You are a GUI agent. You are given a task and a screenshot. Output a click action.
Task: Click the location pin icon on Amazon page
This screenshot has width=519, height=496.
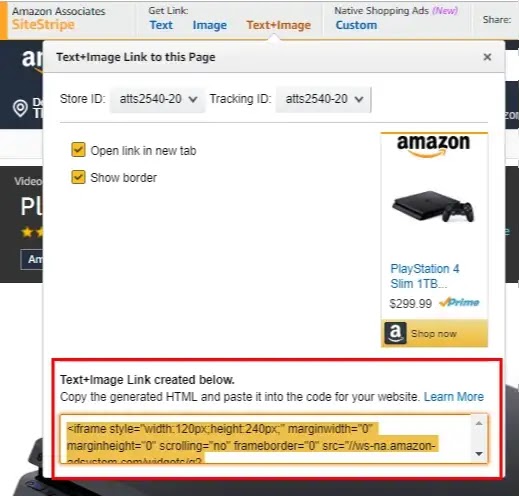coord(20,108)
